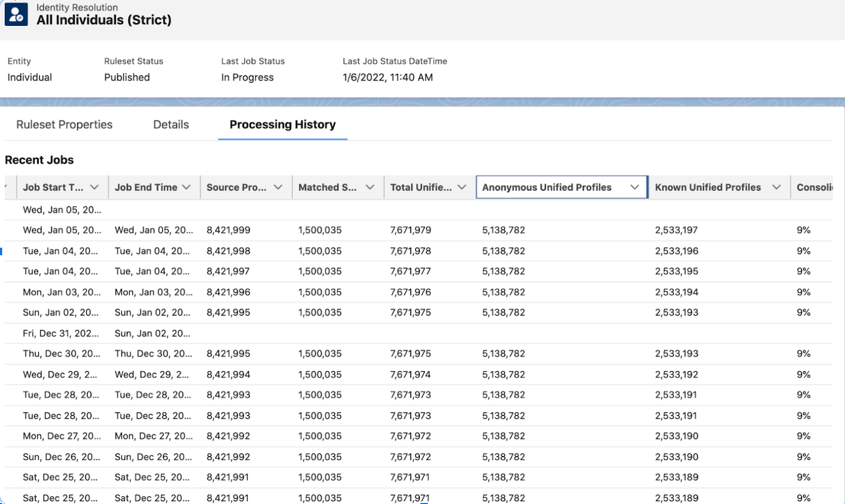Click the Identity Resolution person icon
The width and height of the screenshot is (845, 504).
16,15
